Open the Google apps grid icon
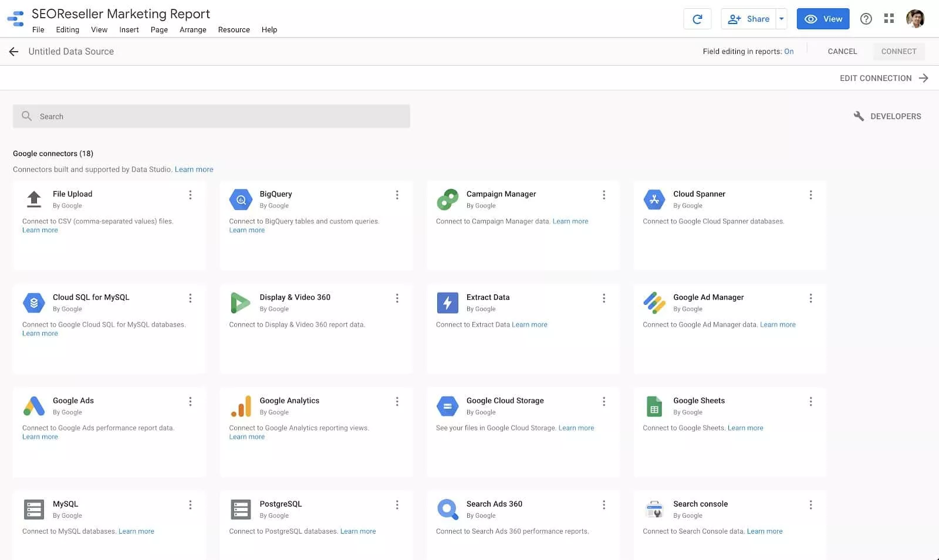The width and height of the screenshot is (939, 560). pyautogui.click(x=889, y=18)
